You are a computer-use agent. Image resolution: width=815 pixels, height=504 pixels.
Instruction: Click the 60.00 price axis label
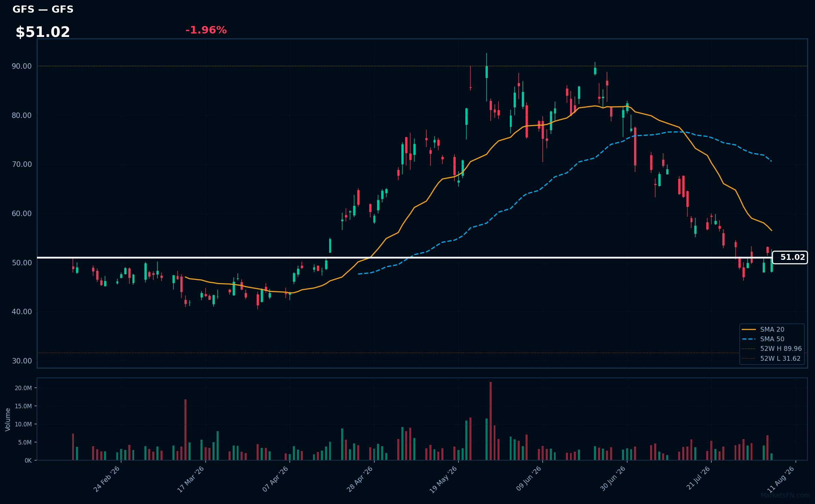click(x=22, y=214)
